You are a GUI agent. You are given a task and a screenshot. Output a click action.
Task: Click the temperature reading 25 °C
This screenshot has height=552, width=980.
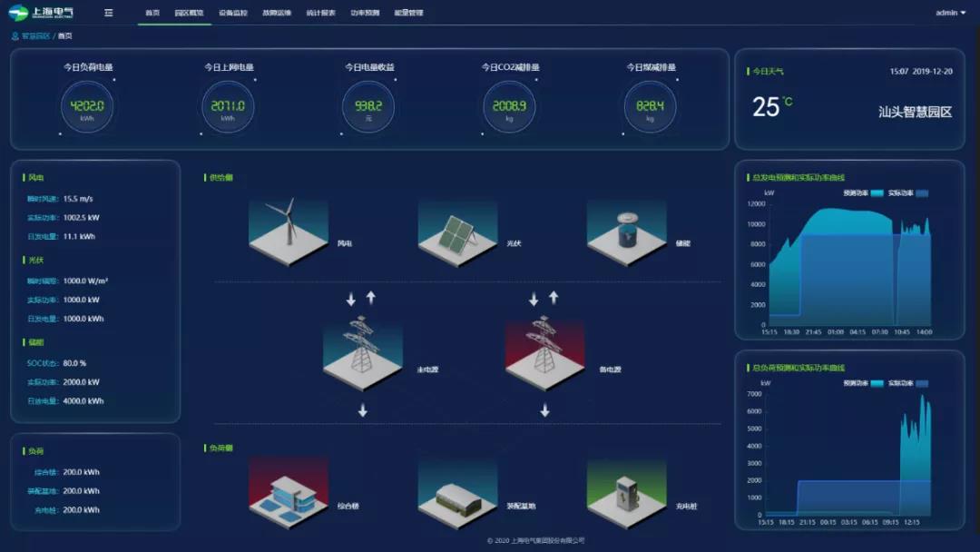(x=772, y=107)
